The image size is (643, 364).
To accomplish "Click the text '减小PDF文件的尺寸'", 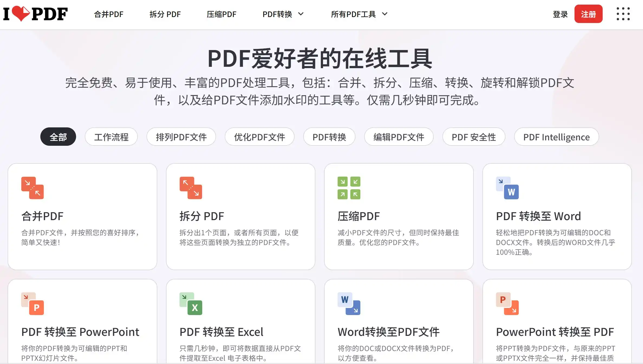I will [370, 233].
